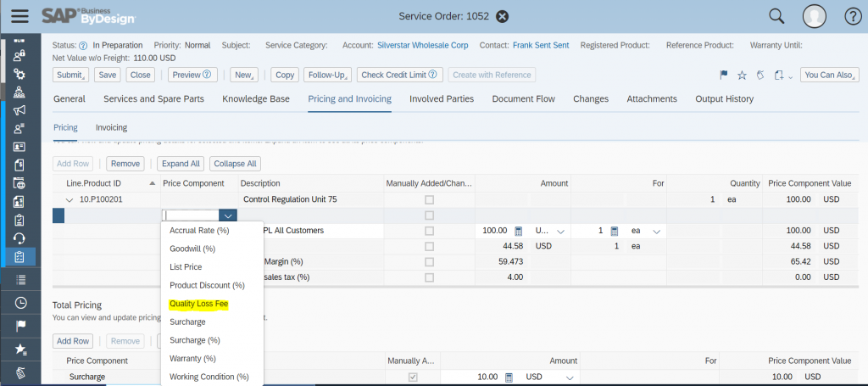Image resolution: width=868 pixels, height=386 pixels.
Task: Switch to the Services and Spare Parts tab
Action: tap(154, 98)
